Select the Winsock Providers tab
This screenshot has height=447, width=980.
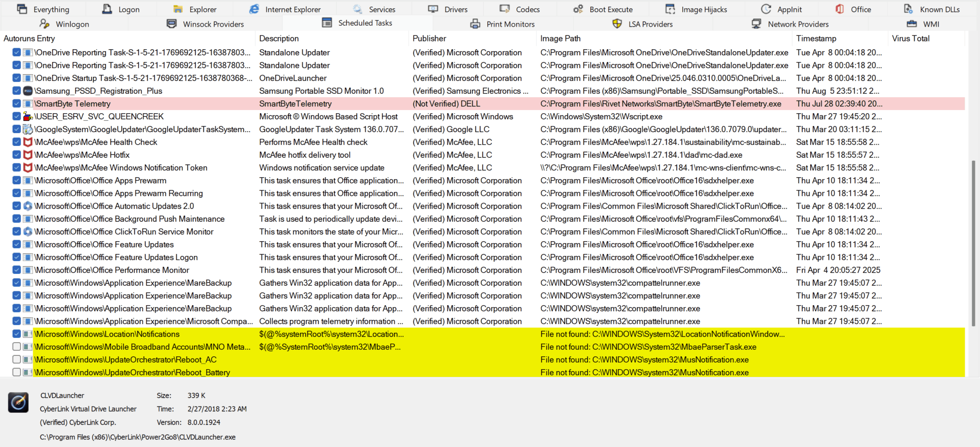point(206,24)
